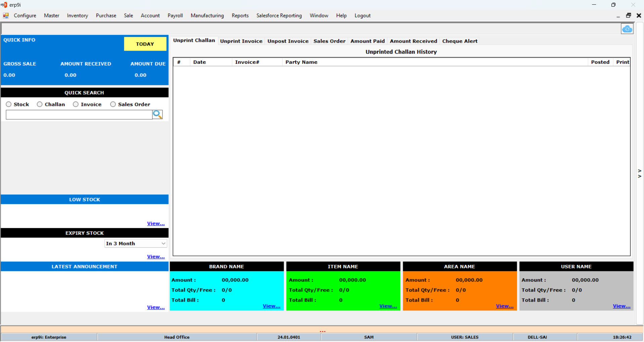
Task: Expand the In 3 Month dropdown
Action: (x=163, y=243)
